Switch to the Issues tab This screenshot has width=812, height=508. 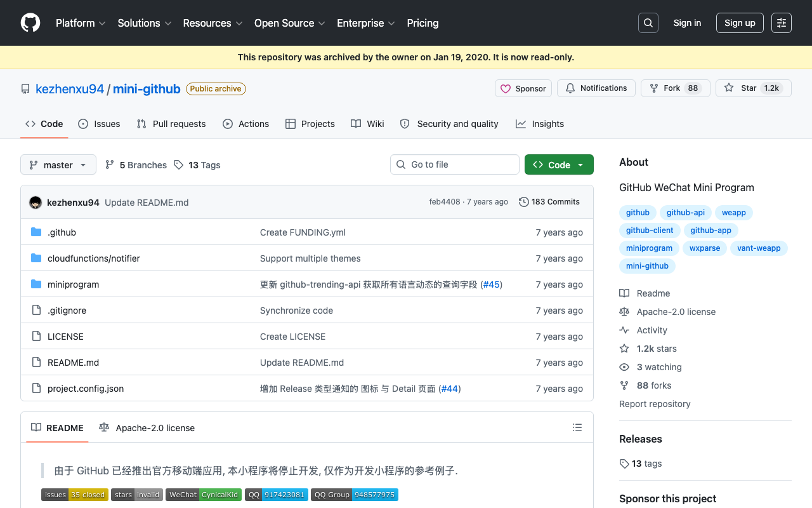[99, 124]
